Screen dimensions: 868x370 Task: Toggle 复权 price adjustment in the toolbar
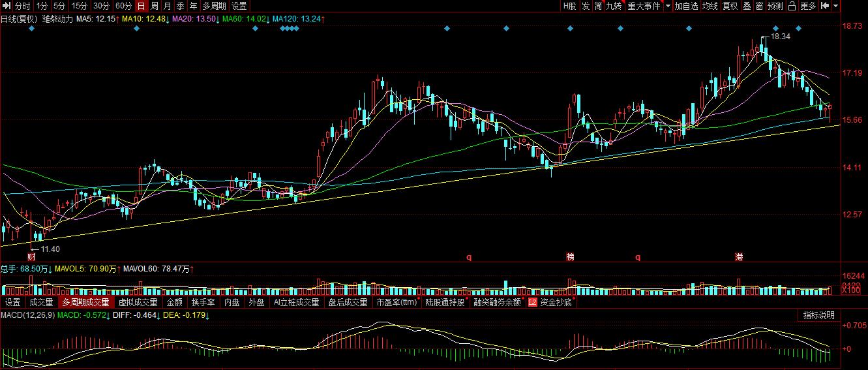point(730,6)
